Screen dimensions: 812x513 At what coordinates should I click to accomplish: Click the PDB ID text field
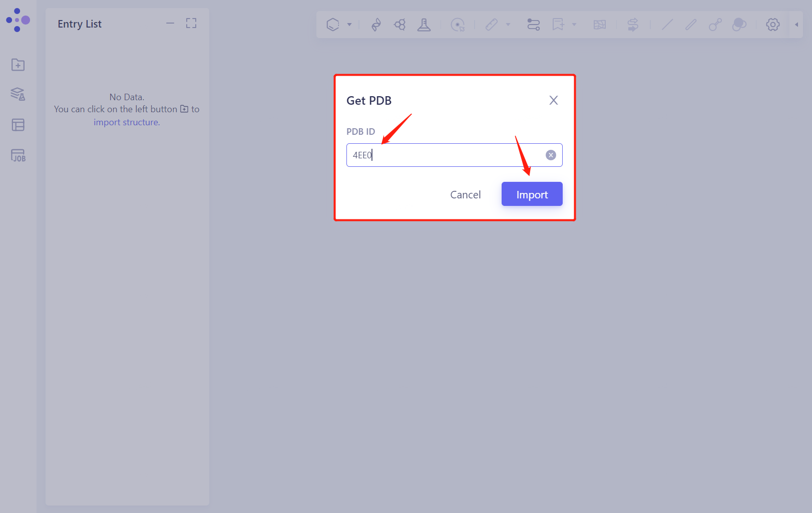tap(446, 155)
